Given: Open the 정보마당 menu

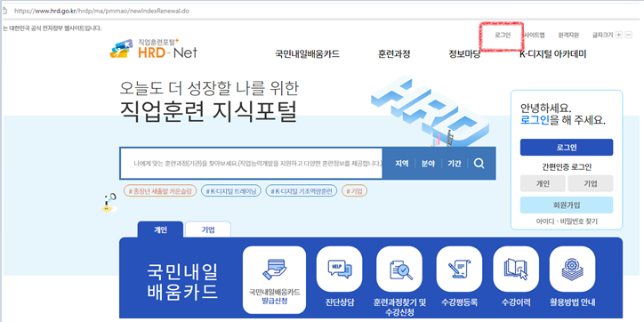Looking at the screenshot, I should pos(464,53).
